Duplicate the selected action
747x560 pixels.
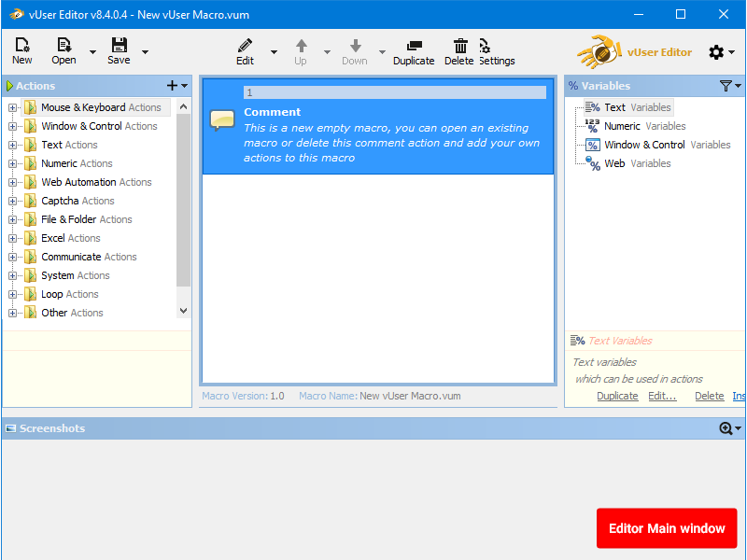pos(414,46)
